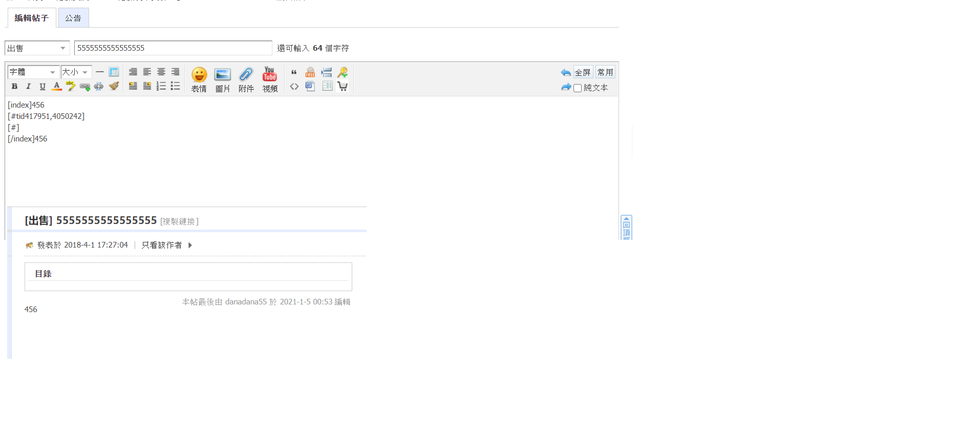Screen dimensions: 980x430
Task: Insert a quote block
Action: point(294,72)
